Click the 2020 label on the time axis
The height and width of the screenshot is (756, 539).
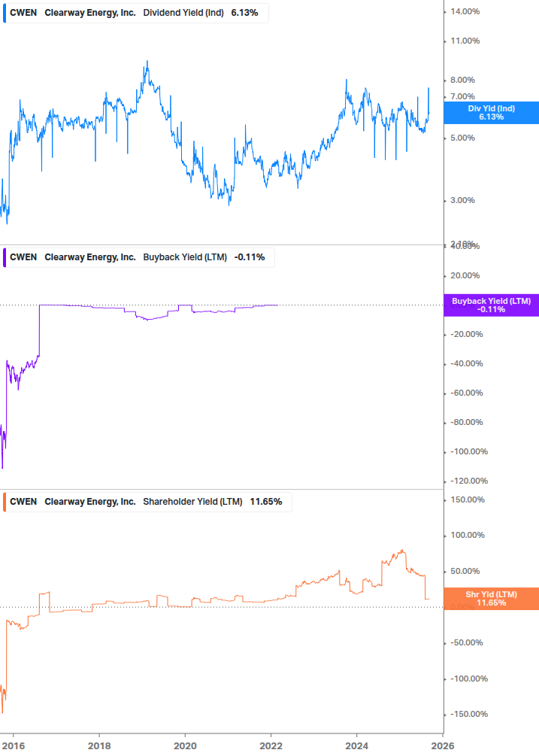pyautogui.click(x=185, y=746)
